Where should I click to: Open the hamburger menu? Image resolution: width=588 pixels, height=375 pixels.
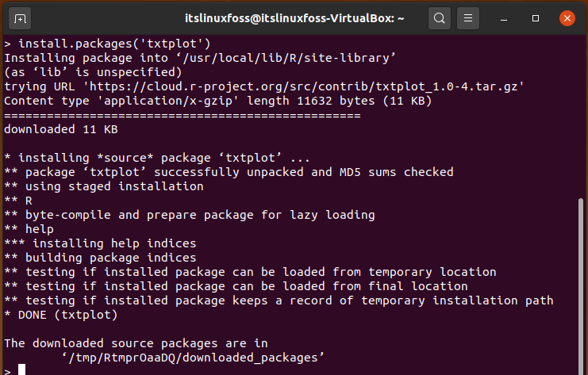coord(467,18)
